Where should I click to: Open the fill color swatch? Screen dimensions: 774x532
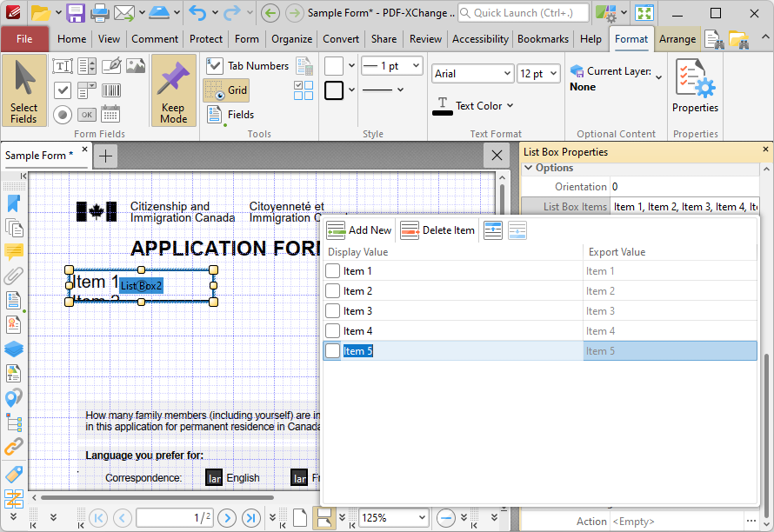click(334, 66)
